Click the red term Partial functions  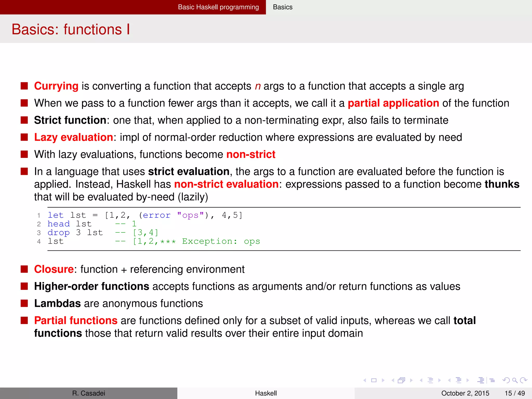point(76,321)
